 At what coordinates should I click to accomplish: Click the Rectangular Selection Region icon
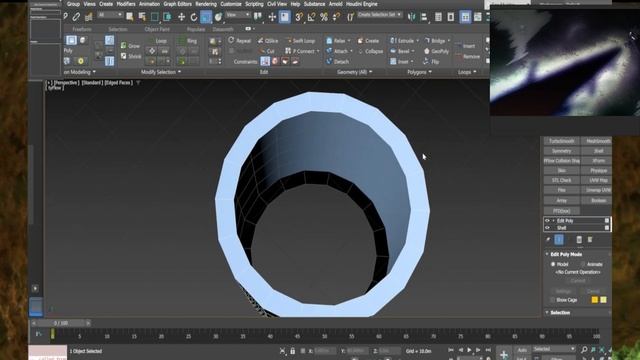point(154,17)
